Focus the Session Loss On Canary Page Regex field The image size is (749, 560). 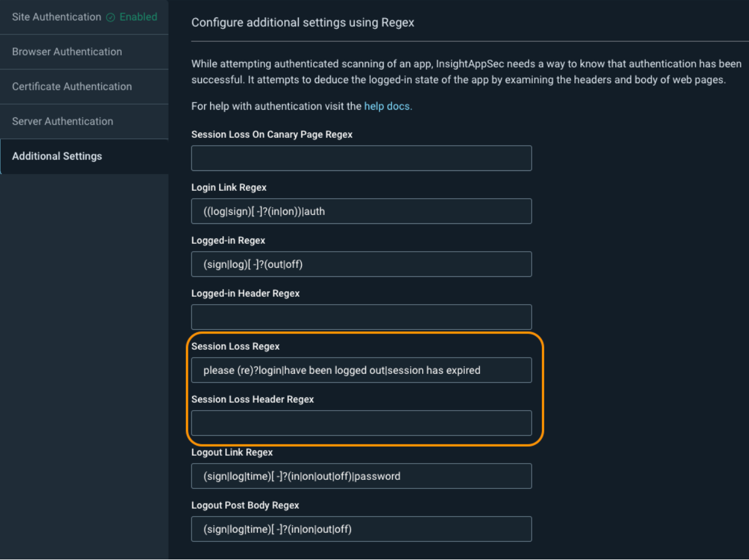click(x=361, y=158)
